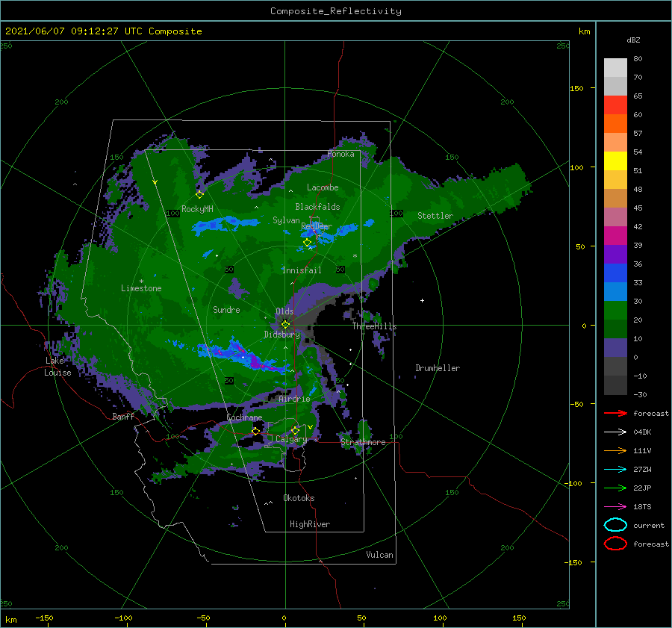Screen dimensions: 672x628
Task: Click the Limestone label
Action: click(141, 288)
